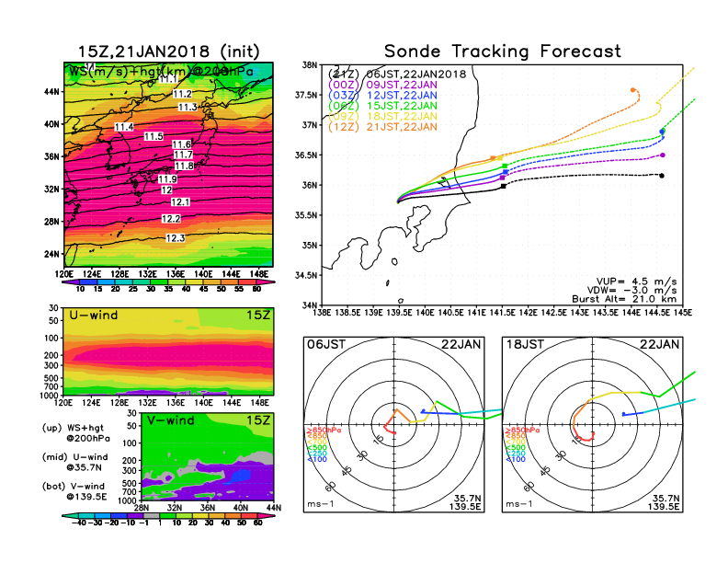This screenshot has width=728, height=563.
Task: Click the '18JST' hodograph label
Action: click(x=525, y=344)
